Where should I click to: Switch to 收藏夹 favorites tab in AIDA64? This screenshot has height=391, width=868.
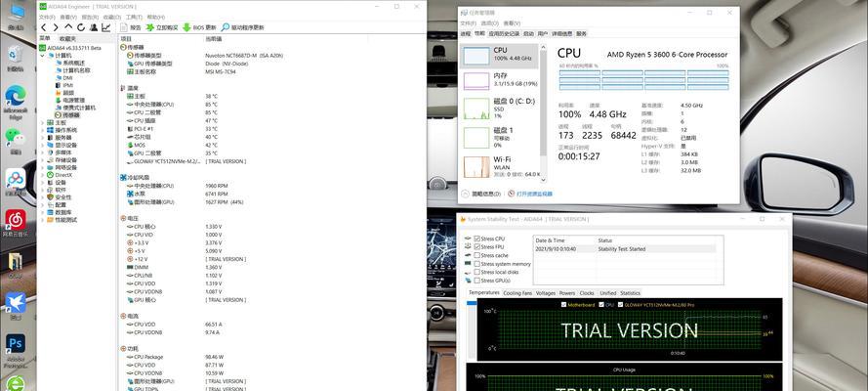pos(67,39)
